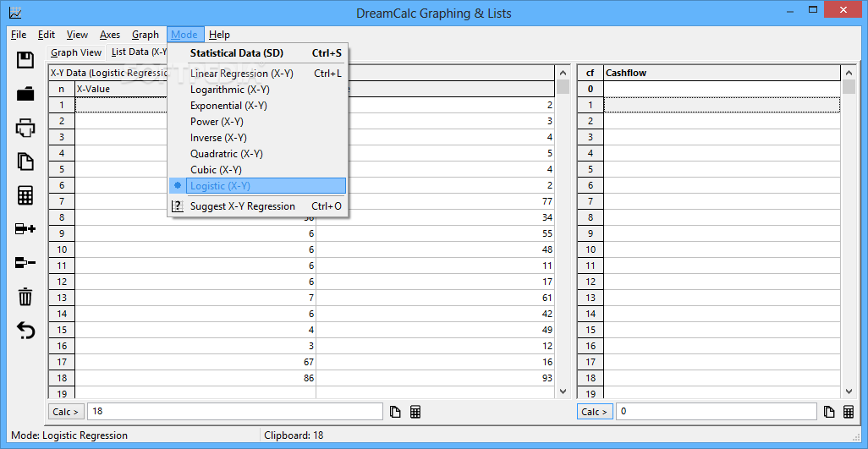Image resolution: width=868 pixels, height=449 pixels.
Task: Click the DreamCalc app icon in title bar
Action: [15, 12]
